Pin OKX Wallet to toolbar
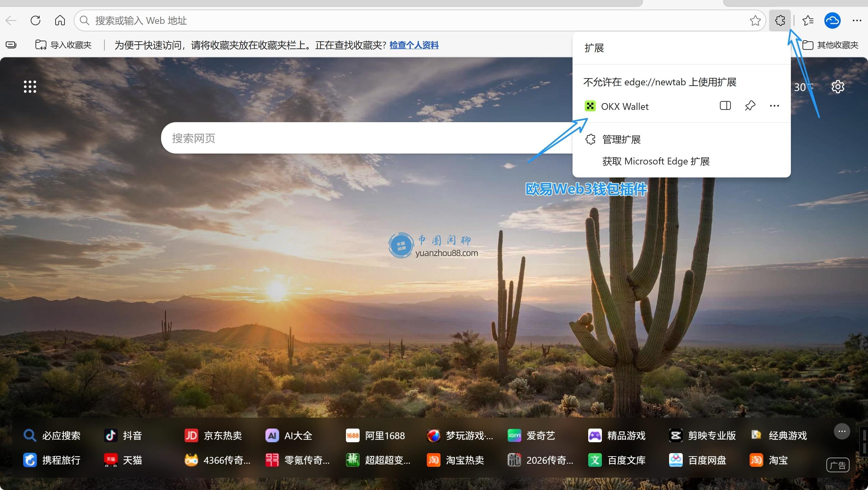This screenshot has height=490, width=868. coord(750,106)
